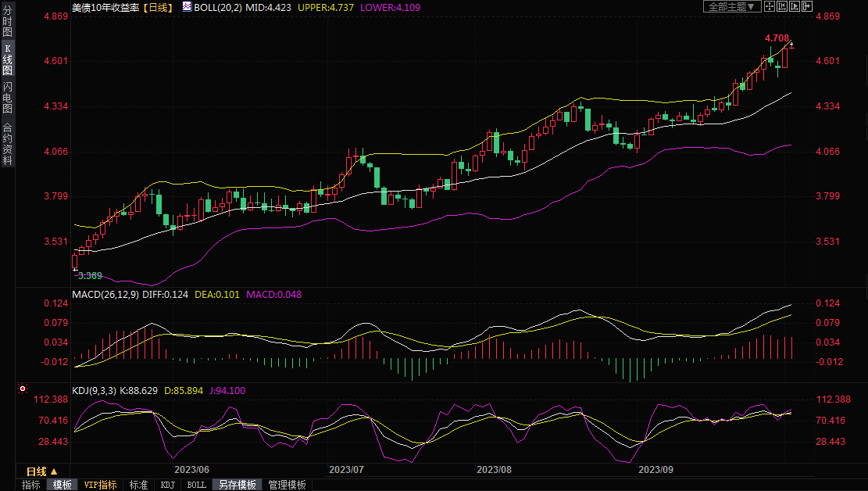Expand the 日线 period selector
The width and height of the screenshot is (868, 491).
pyautogui.click(x=41, y=471)
